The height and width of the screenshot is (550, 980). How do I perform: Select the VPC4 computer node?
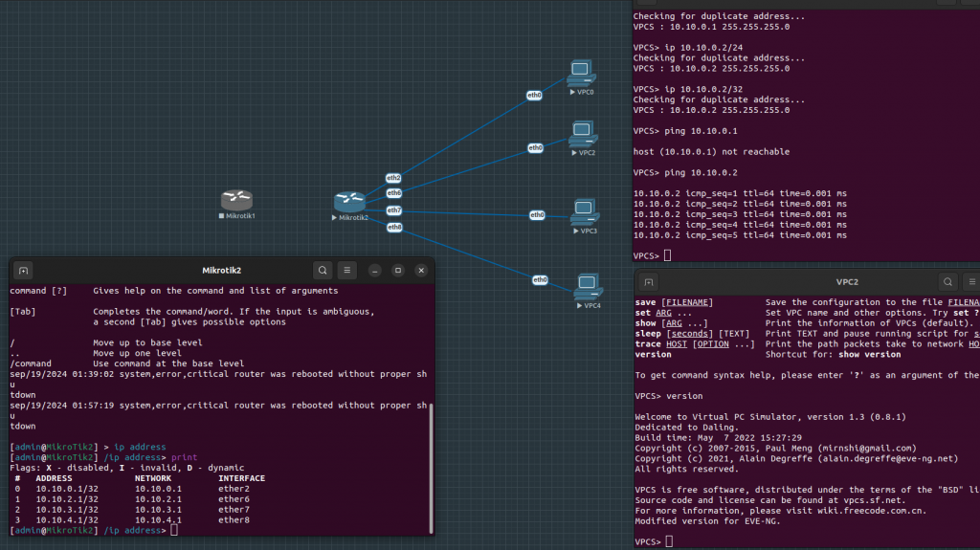[x=589, y=286]
